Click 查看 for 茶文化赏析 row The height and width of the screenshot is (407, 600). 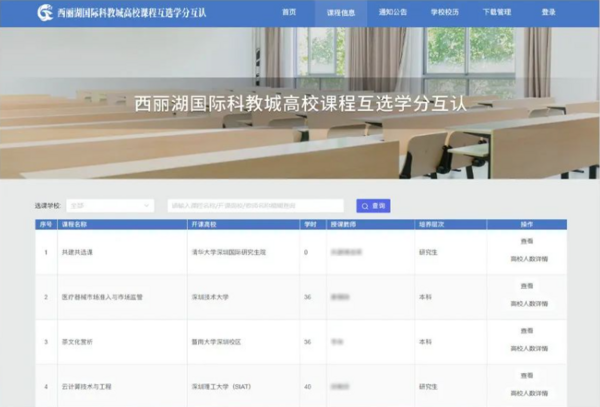click(527, 331)
